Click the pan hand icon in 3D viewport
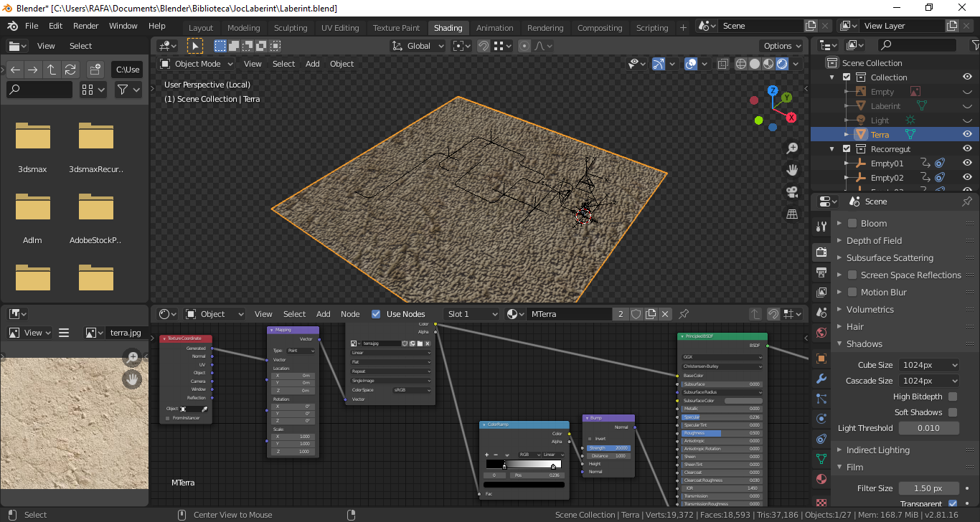The height and width of the screenshot is (522, 980). pyautogui.click(x=792, y=170)
